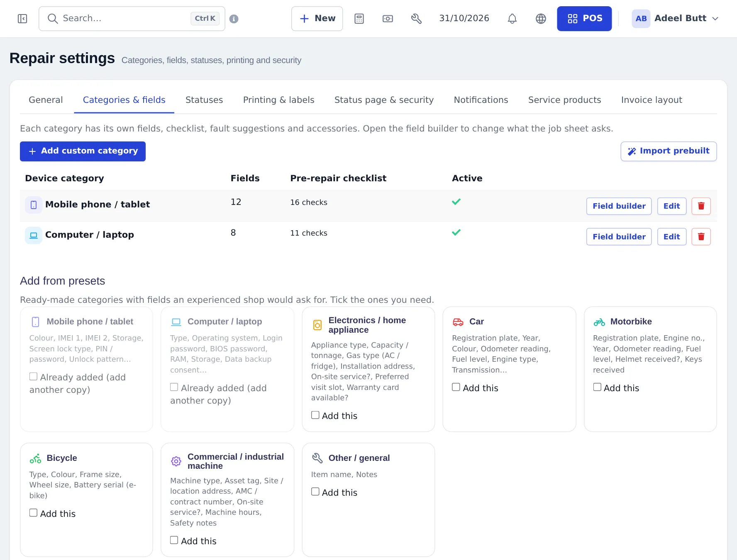Open the General tab
Screen dimensions: 737x560
46,100
